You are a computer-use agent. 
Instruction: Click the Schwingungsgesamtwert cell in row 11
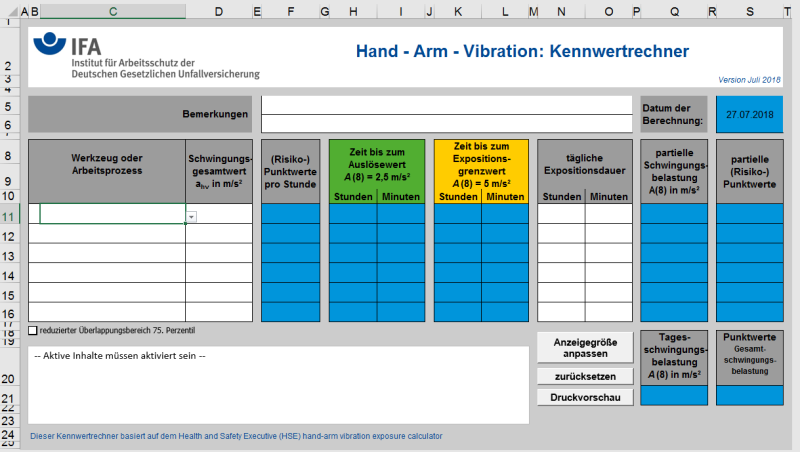pyautogui.click(x=219, y=214)
